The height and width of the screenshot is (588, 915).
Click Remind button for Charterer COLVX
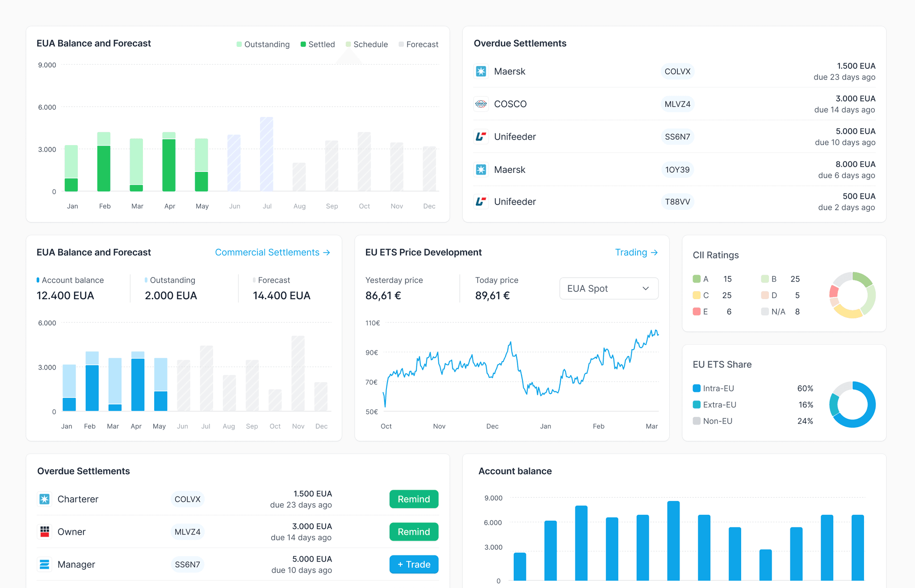414,499
